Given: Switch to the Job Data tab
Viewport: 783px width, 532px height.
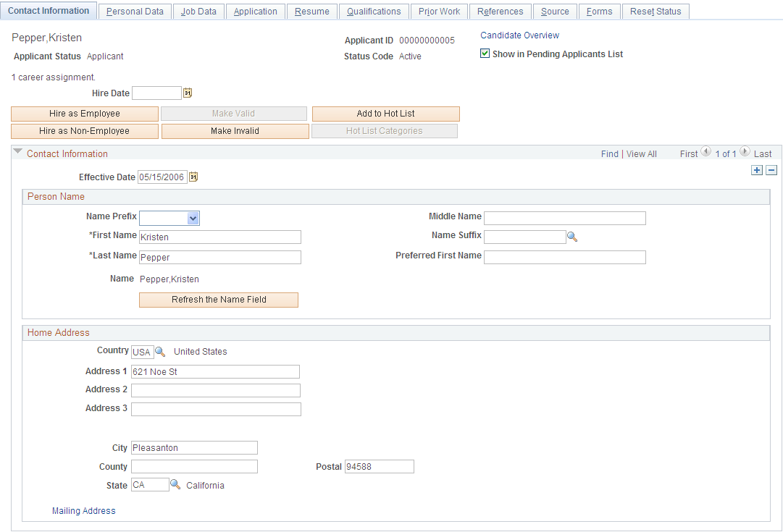Looking at the screenshot, I should [x=198, y=12].
